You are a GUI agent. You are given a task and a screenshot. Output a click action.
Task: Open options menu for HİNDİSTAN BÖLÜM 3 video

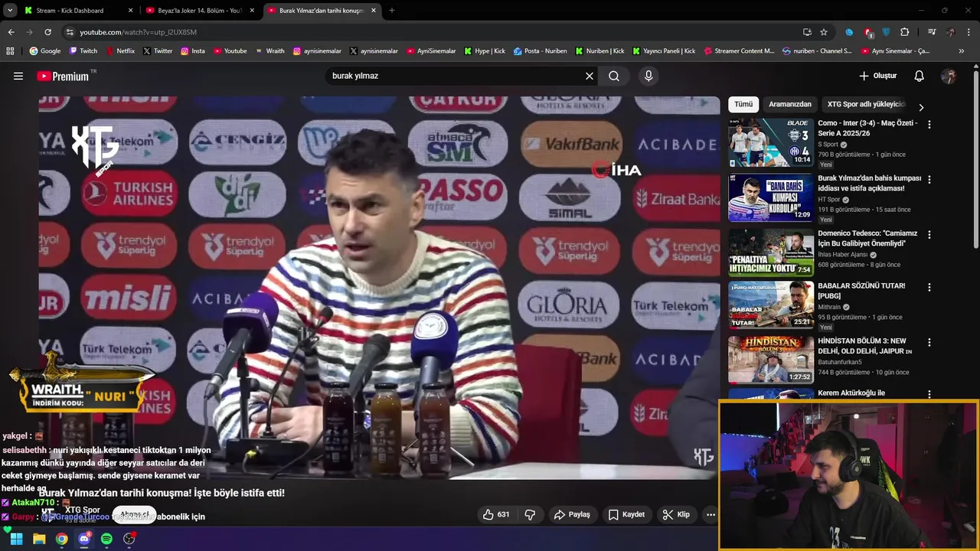pyautogui.click(x=929, y=342)
